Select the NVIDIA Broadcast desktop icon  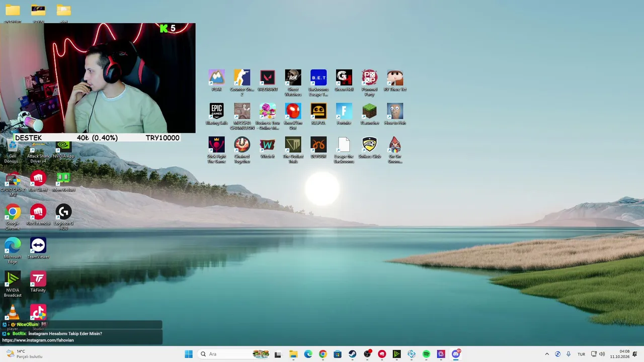click(13, 284)
